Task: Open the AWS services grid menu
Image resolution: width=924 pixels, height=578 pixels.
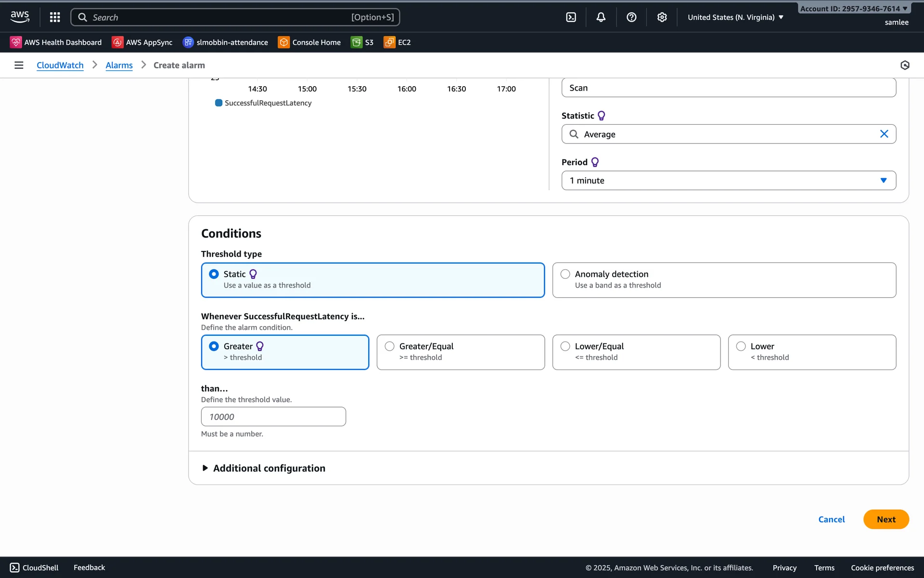Action: pyautogui.click(x=55, y=17)
